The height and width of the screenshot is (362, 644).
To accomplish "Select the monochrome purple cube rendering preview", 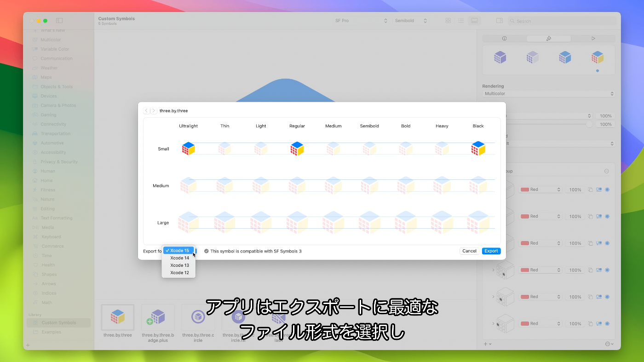I will pos(500,57).
